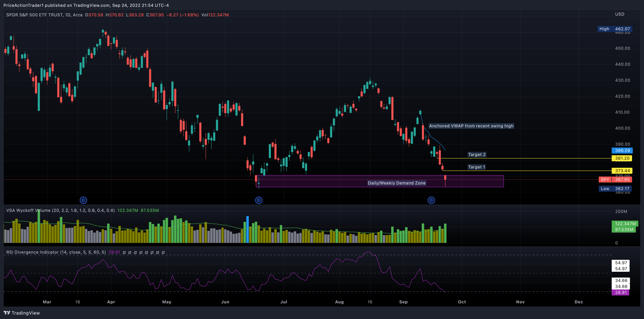Click the low value L363.29
This screenshot has height=319, width=644.
tap(135, 15)
